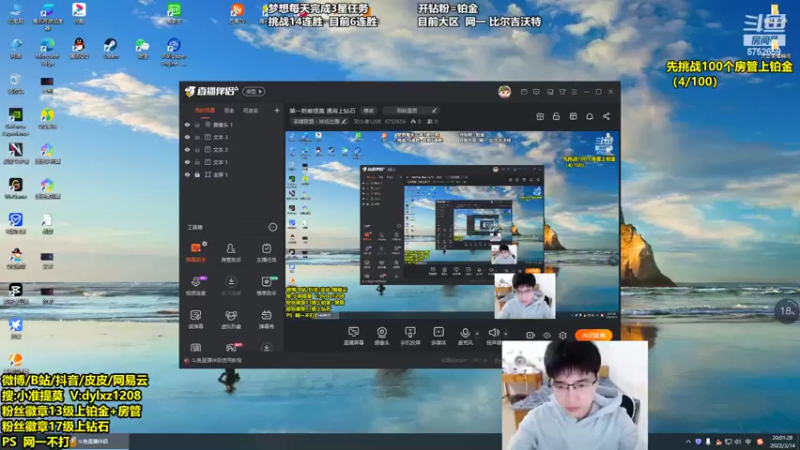Open the 弹幕助手 tool
Viewport: 800px width, 450px height.
[196, 253]
